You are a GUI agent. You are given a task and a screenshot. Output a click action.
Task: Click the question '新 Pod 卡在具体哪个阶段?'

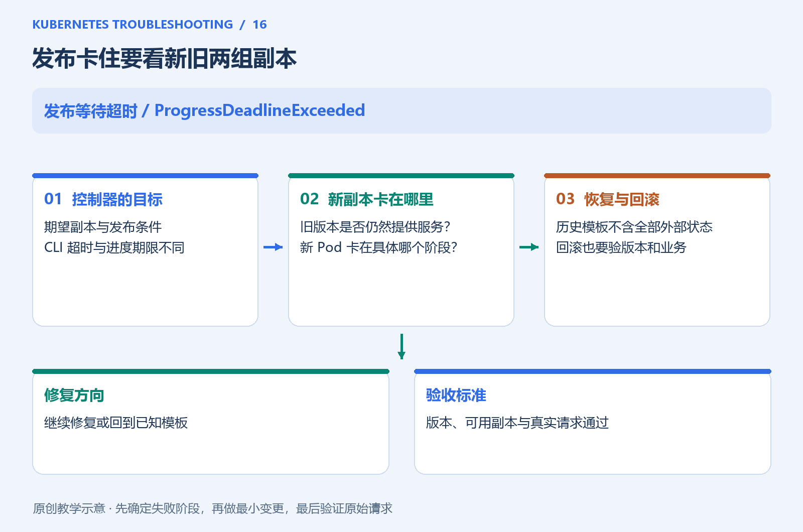[379, 247]
